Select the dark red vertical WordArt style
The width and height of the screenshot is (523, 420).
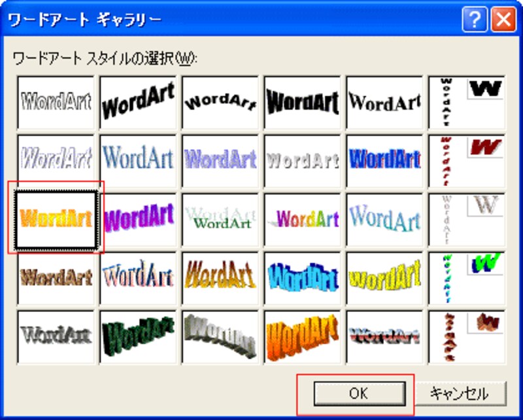[467, 161]
